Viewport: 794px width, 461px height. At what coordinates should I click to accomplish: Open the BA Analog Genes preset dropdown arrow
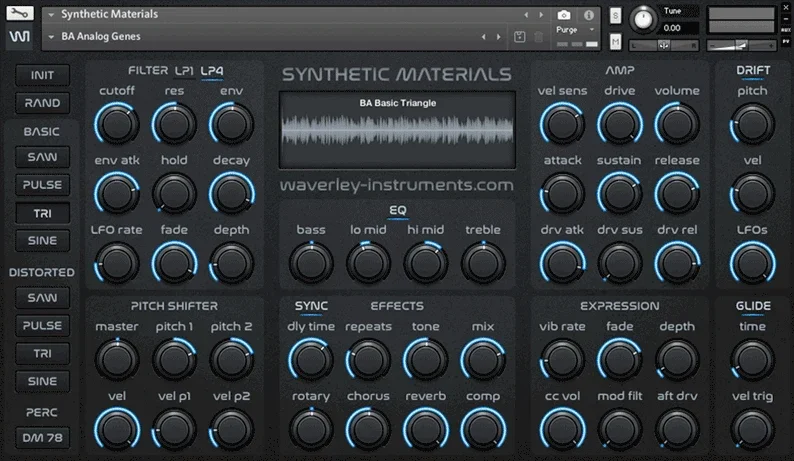(x=51, y=37)
